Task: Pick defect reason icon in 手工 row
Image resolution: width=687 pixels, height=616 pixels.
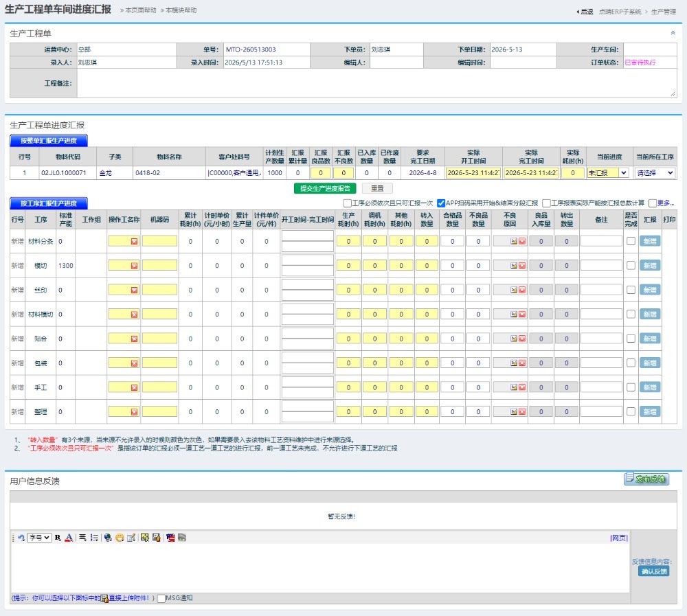Action: pyautogui.click(x=514, y=387)
